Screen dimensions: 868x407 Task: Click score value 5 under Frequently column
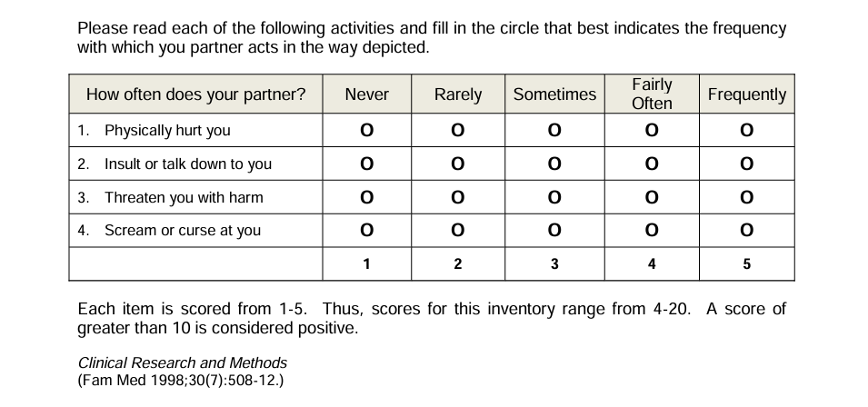click(x=746, y=264)
